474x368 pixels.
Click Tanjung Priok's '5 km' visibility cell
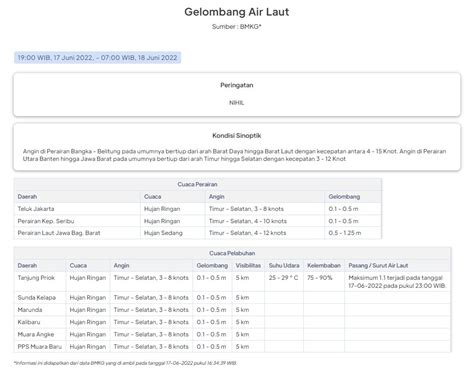[x=242, y=278]
